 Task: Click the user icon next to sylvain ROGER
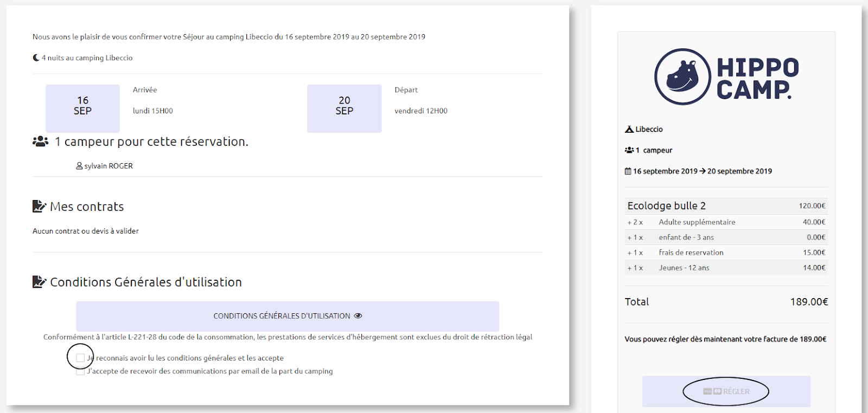click(x=79, y=166)
